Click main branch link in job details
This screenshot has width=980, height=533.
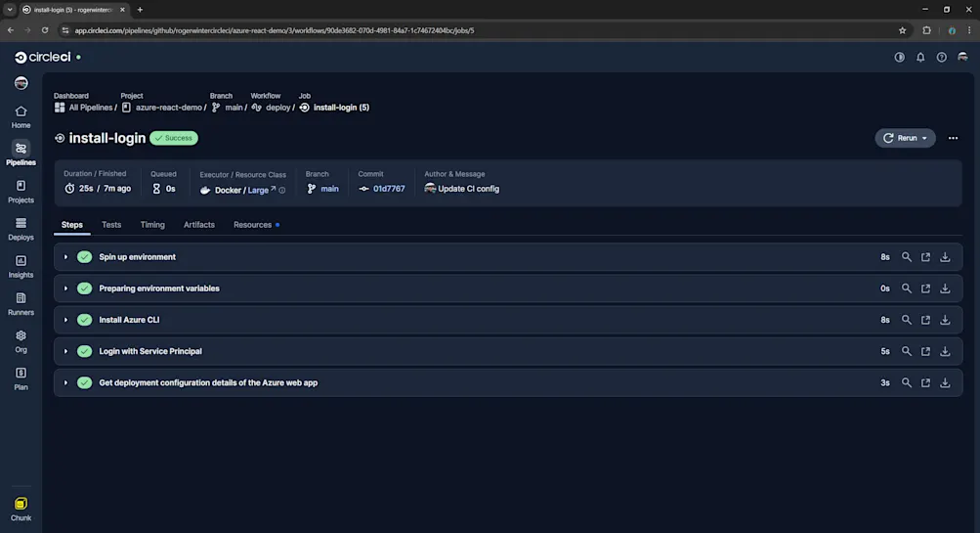(x=329, y=189)
